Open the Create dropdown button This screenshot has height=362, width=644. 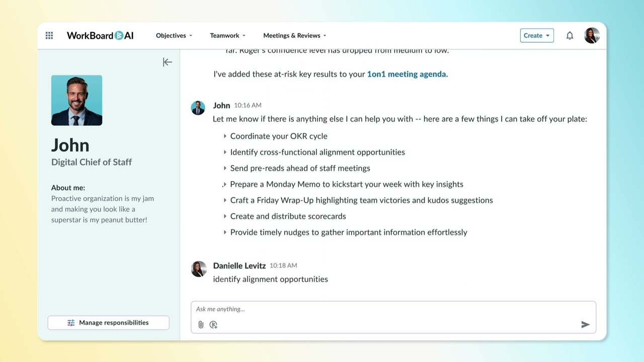coord(537,35)
